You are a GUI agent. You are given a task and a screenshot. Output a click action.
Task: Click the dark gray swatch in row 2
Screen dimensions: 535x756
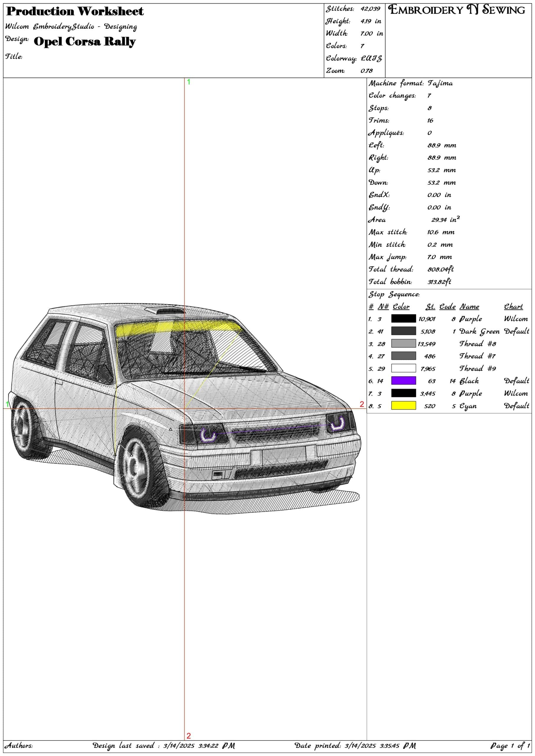coord(403,331)
